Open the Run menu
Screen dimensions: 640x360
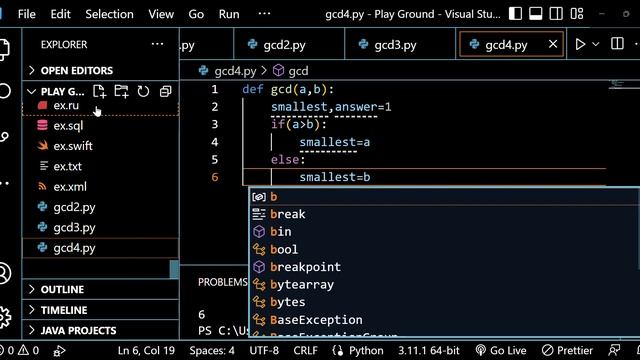(x=229, y=14)
